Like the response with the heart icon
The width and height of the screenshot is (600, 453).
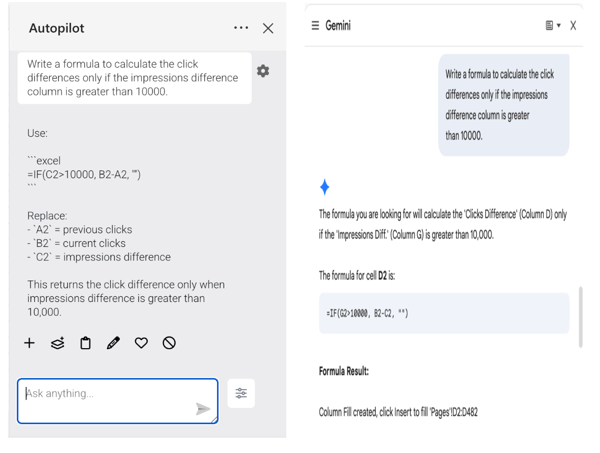(141, 343)
